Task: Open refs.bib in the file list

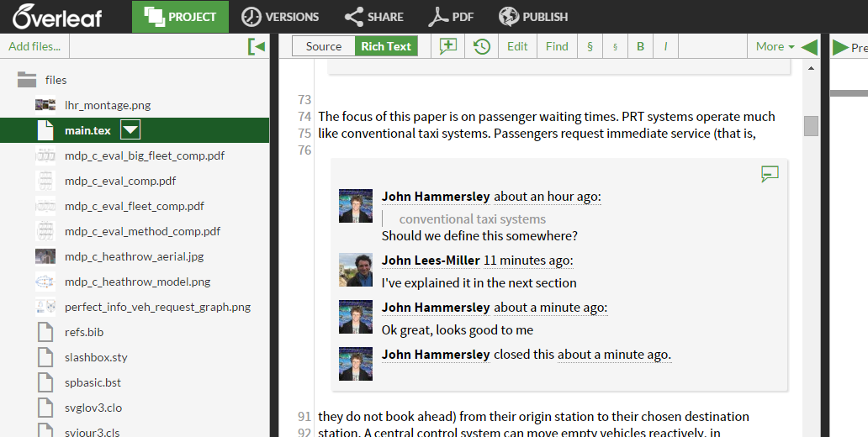Action: coord(84,332)
